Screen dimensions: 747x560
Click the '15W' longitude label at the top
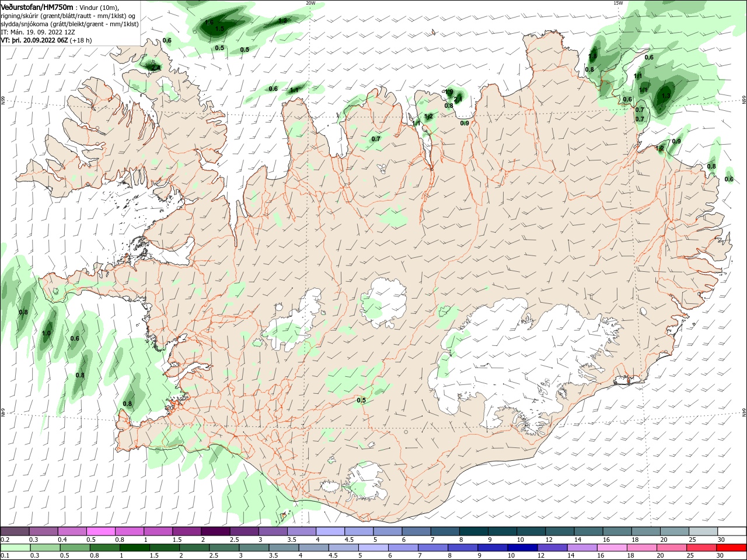point(618,2)
